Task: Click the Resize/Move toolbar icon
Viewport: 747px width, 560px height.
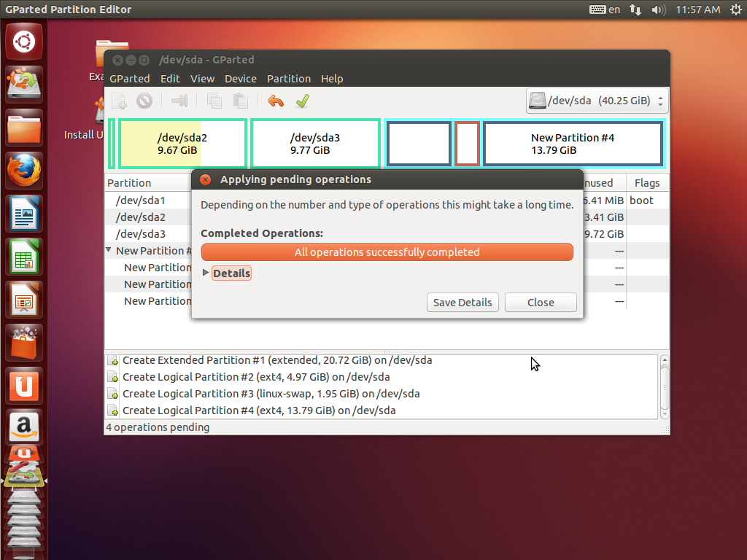Action: pyautogui.click(x=179, y=101)
